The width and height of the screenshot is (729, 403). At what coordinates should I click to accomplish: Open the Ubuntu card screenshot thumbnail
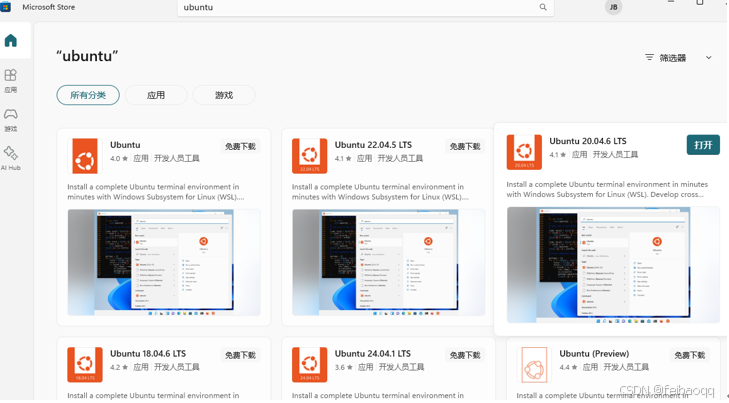tap(164, 263)
